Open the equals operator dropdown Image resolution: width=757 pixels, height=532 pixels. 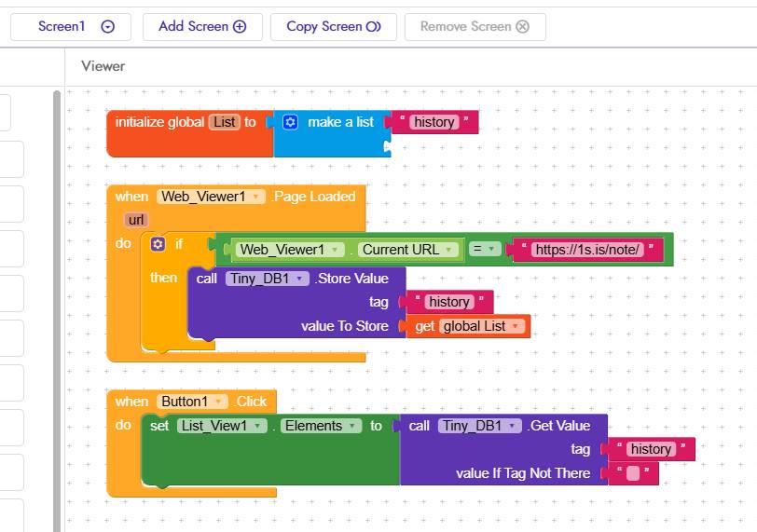pyautogui.click(x=485, y=249)
